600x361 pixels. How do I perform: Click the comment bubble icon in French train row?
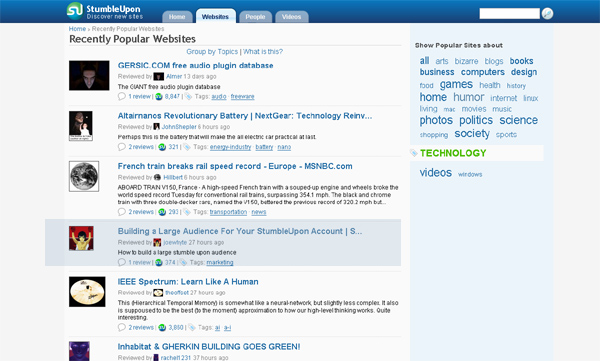(122, 212)
